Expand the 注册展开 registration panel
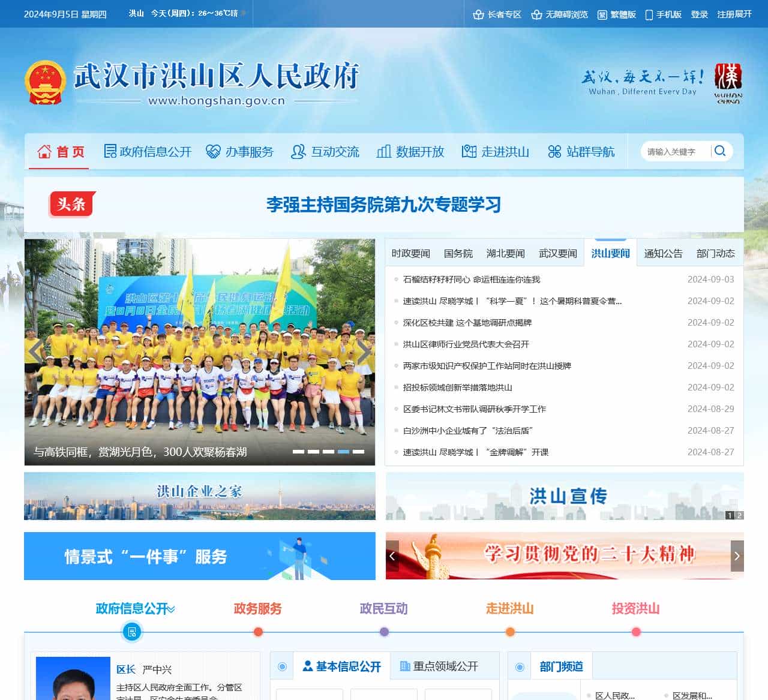Viewport: 768px width, 700px height. (731, 14)
